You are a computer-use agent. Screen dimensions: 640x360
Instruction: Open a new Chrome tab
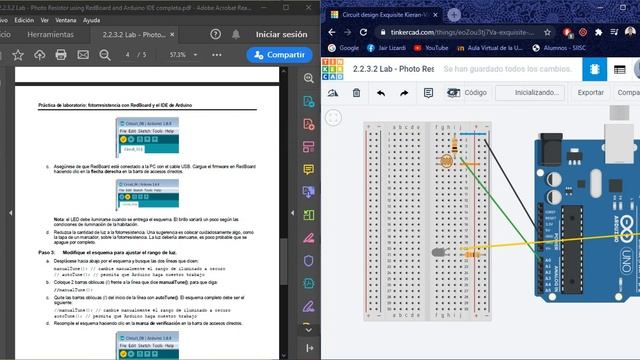click(454, 15)
